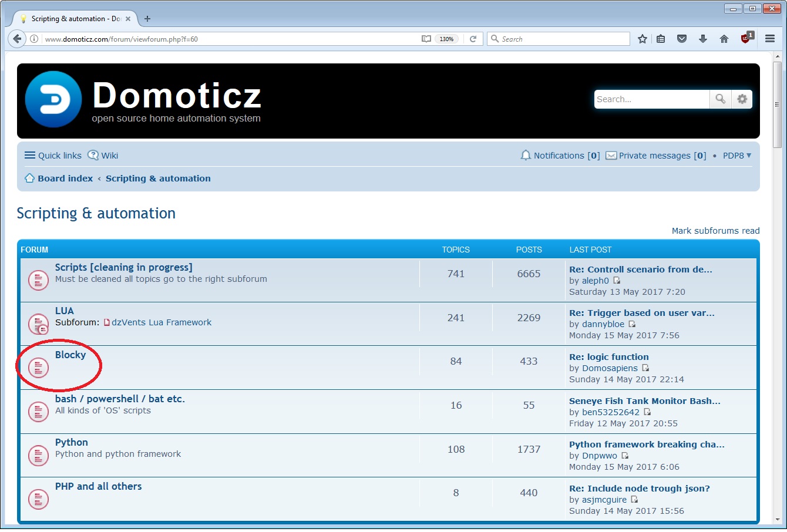Open dzVents Lua Framework subforum
The image size is (787, 532).
pyautogui.click(x=162, y=322)
